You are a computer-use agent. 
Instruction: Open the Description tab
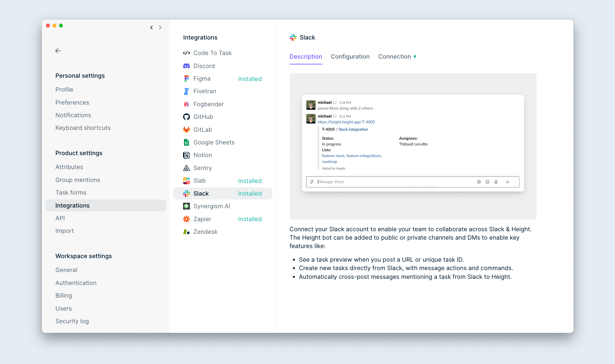point(306,57)
